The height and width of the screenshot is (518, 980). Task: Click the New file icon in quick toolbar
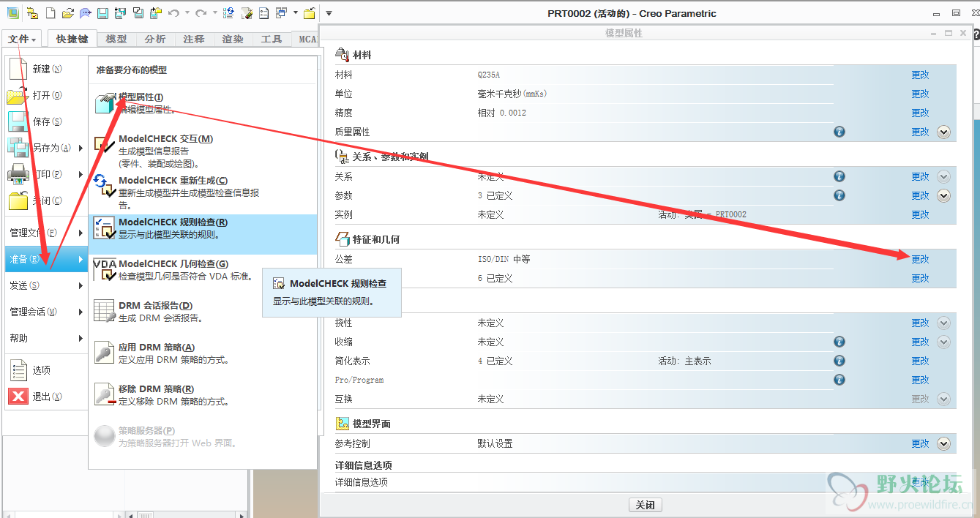point(51,13)
